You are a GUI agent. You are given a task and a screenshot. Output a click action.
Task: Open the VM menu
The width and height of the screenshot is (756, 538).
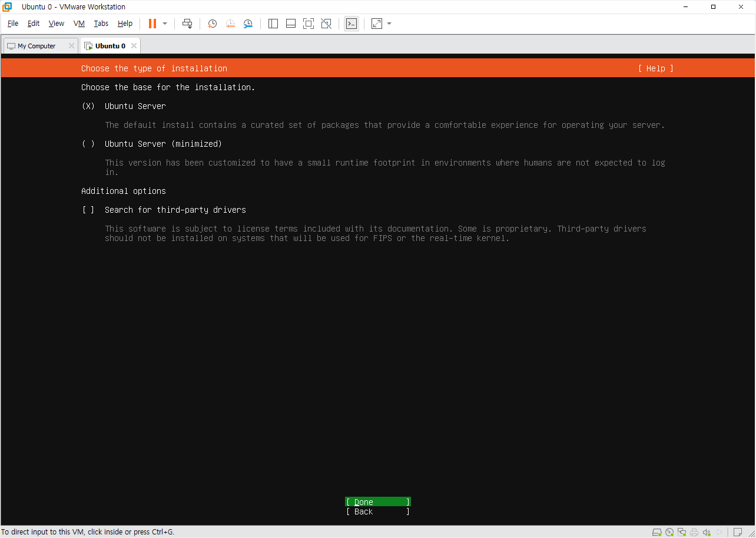click(79, 24)
